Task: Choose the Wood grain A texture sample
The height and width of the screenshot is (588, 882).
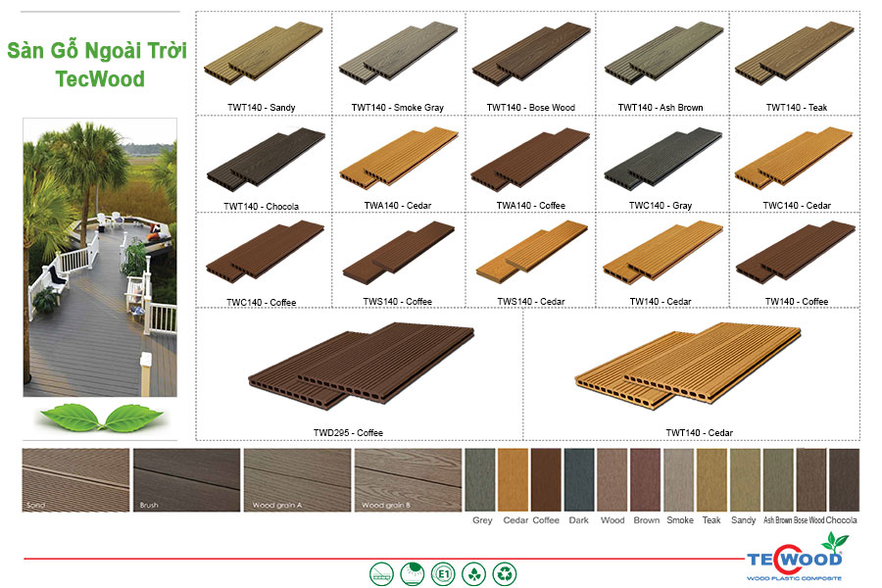Action: 297,480
